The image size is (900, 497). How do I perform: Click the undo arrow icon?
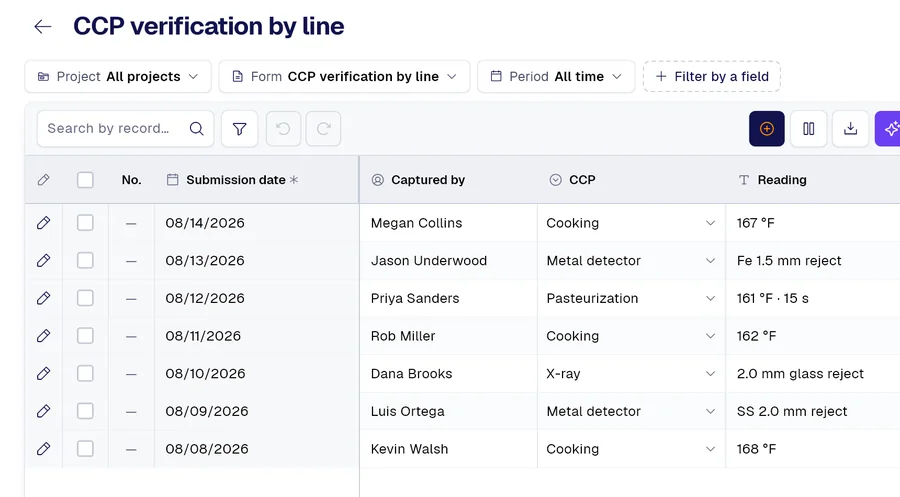tap(283, 129)
